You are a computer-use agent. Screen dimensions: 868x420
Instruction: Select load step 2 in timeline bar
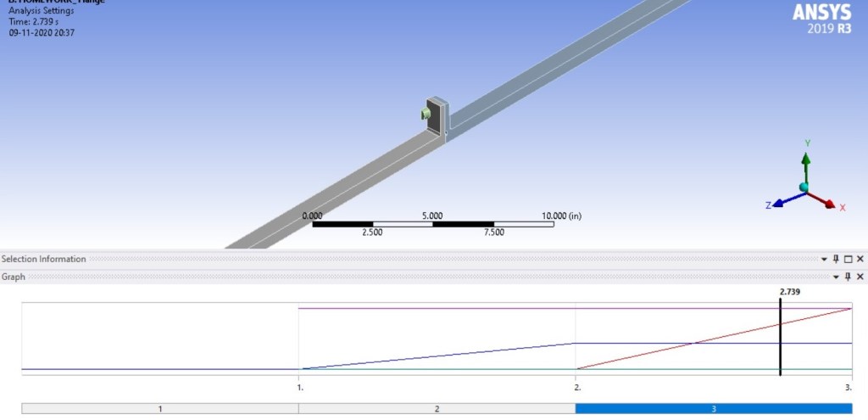point(437,408)
